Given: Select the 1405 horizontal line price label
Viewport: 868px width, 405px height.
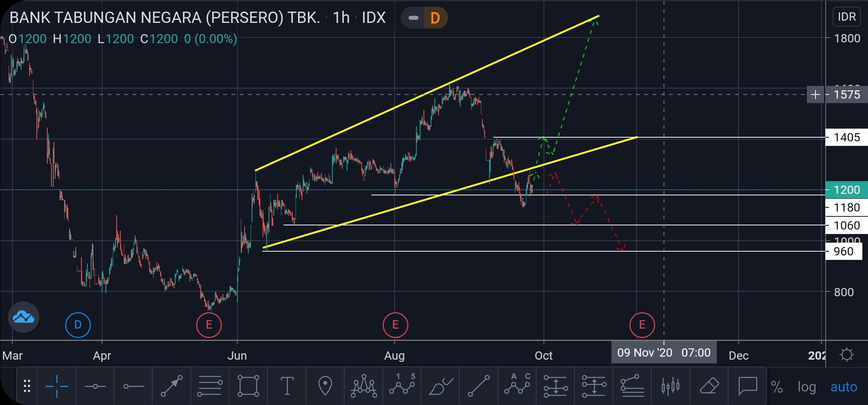Looking at the screenshot, I should pos(847,137).
